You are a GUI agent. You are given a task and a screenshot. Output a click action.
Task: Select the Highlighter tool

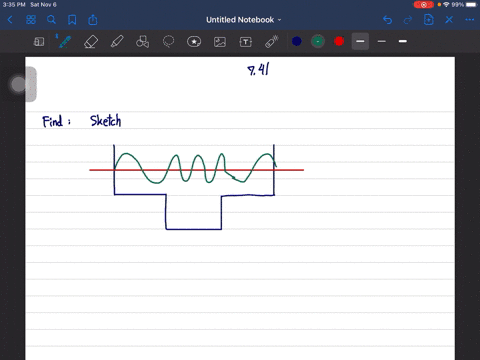tap(117, 42)
